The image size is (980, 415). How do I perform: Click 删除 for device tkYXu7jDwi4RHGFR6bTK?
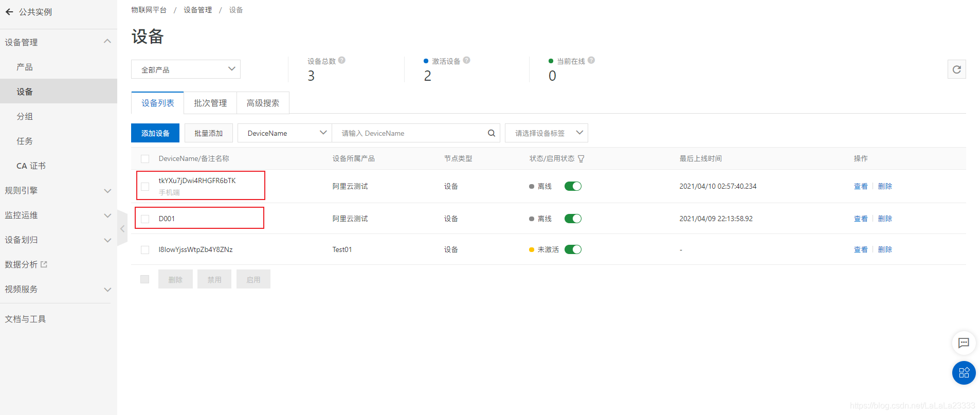point(885,186)
